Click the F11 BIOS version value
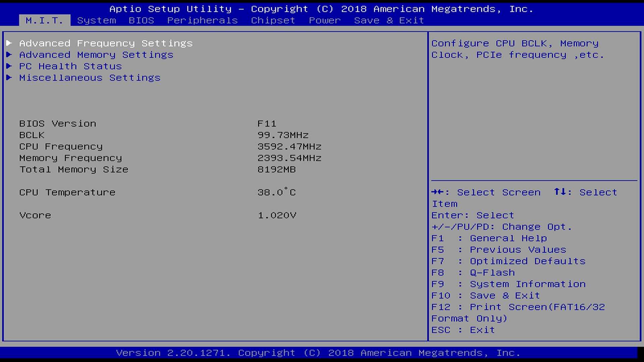Screen dimensions: 644x362 [267, 123]
